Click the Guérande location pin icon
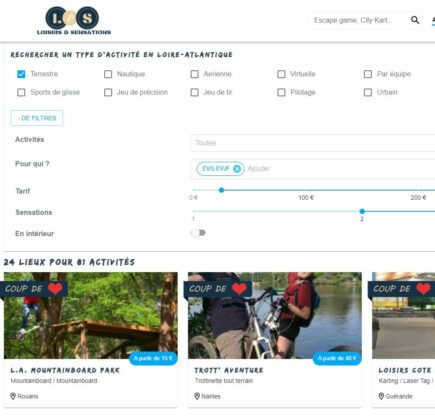 coord(381,396)
